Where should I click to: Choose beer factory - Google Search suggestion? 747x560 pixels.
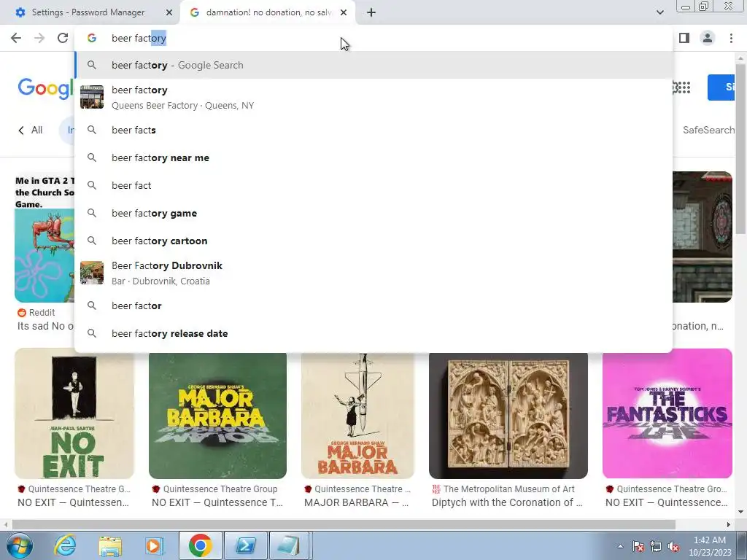click(x=373, y=65)
